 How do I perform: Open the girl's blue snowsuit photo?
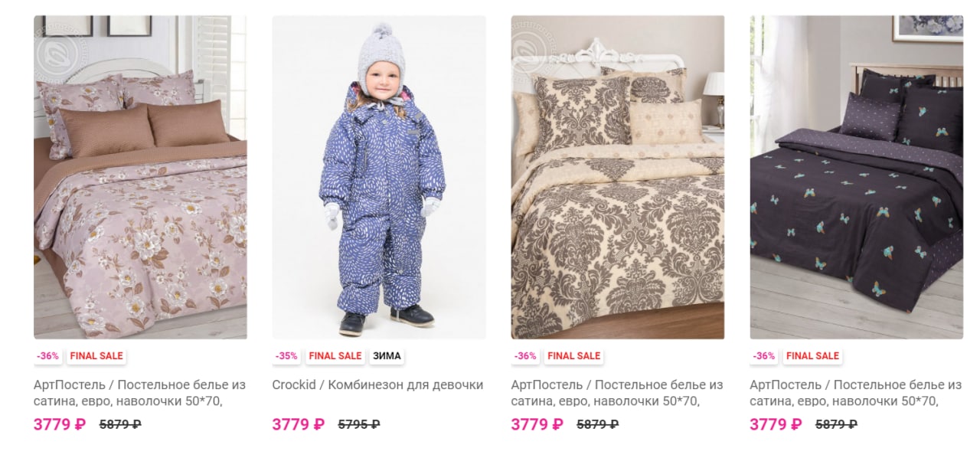click(x=379, y=177)
